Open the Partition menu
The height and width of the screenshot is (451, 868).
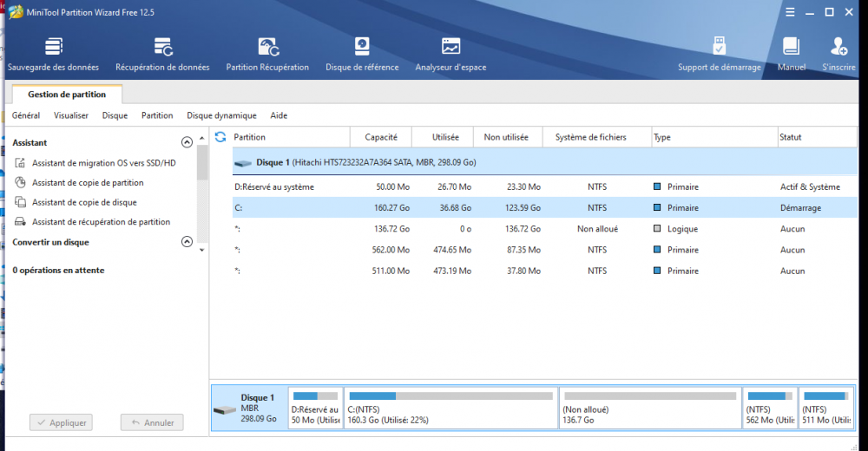(x=157, y=115)
